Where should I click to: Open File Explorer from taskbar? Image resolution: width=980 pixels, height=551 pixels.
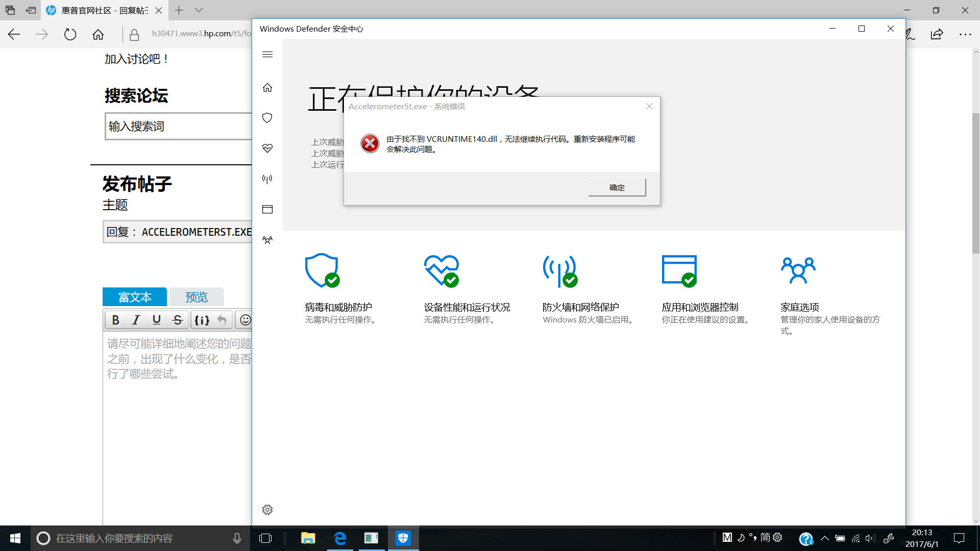[308, 538]
